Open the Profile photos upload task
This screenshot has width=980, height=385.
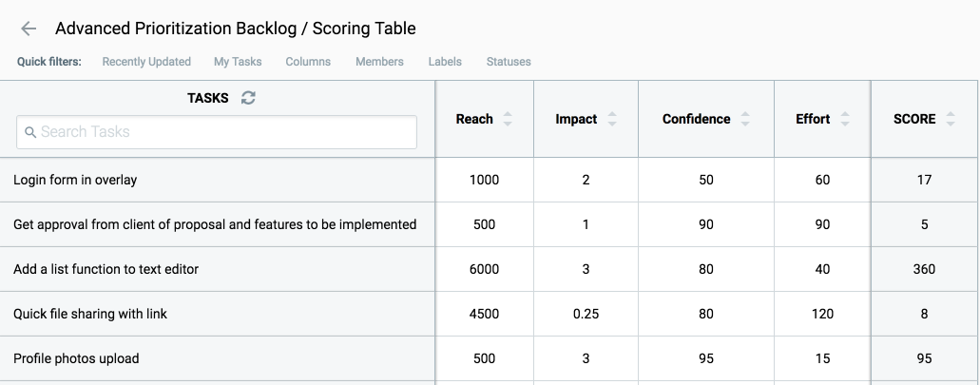point(76,358)
